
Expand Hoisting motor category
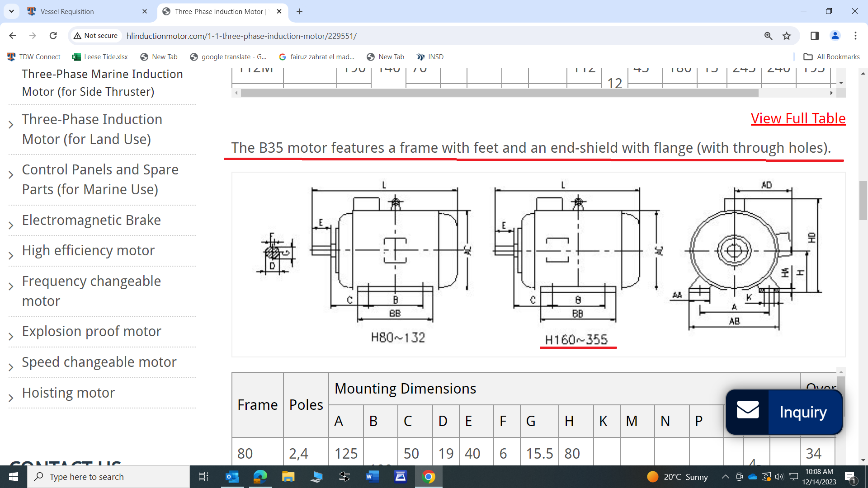[11, 398]
